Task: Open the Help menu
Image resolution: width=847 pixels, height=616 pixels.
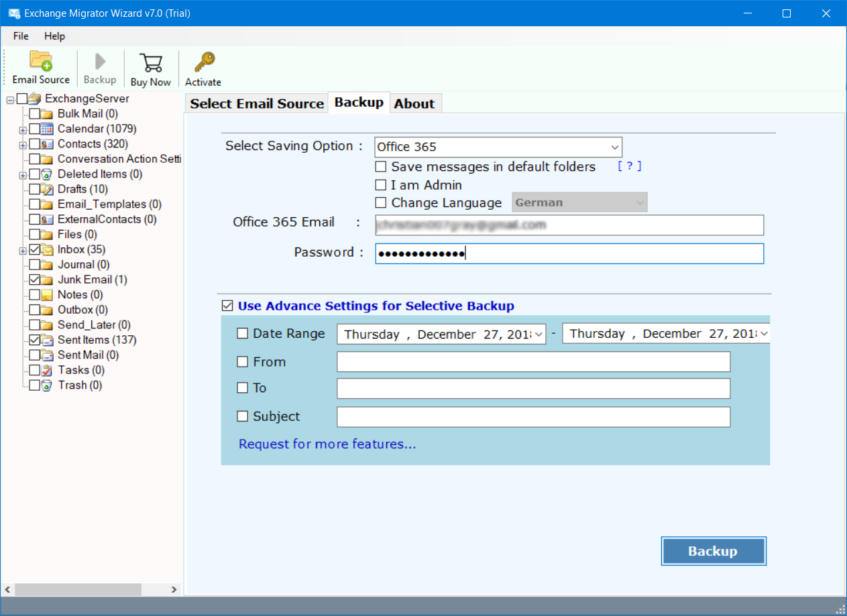Action: pos(55,36)
